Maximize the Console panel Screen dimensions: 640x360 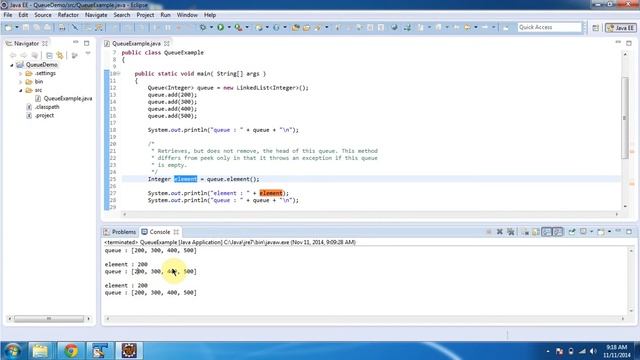(x=629, y=231)
